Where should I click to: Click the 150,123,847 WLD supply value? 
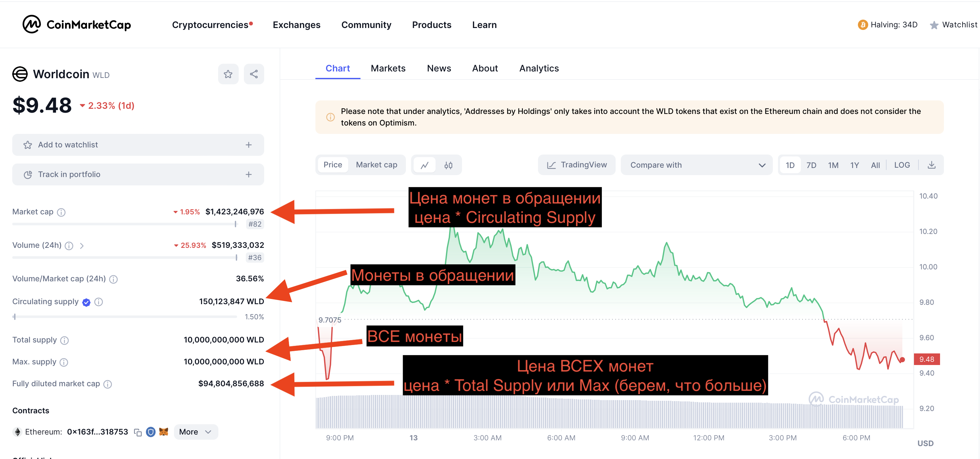pos(231,302)
